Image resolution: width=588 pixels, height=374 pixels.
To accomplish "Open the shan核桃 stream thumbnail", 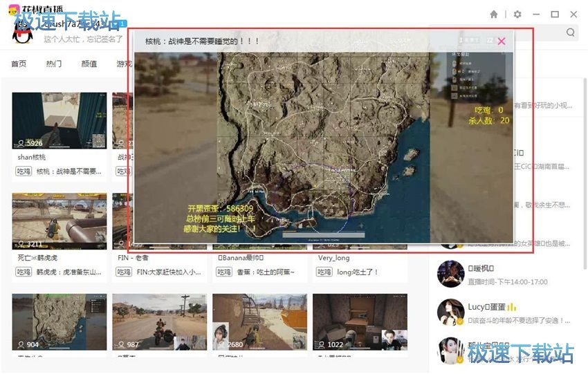I will pyautogui.click(x=59, y=121).
